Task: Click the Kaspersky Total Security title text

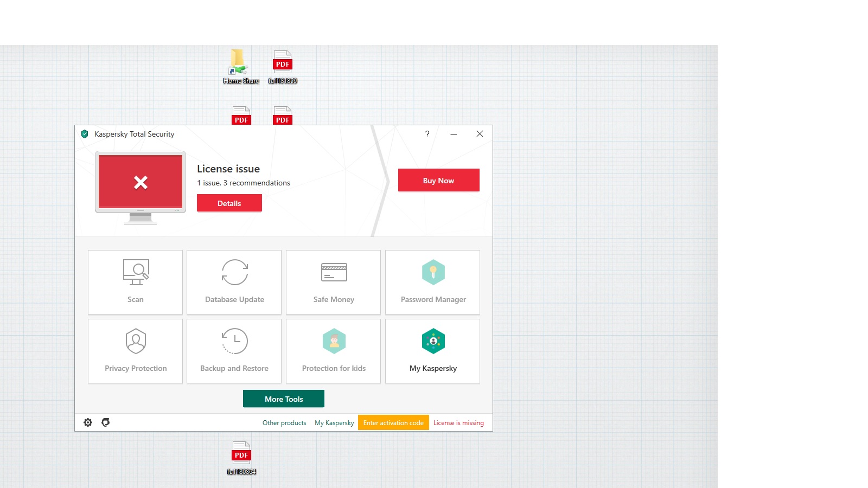Action: pyautogui.click(x=135, y=134)
